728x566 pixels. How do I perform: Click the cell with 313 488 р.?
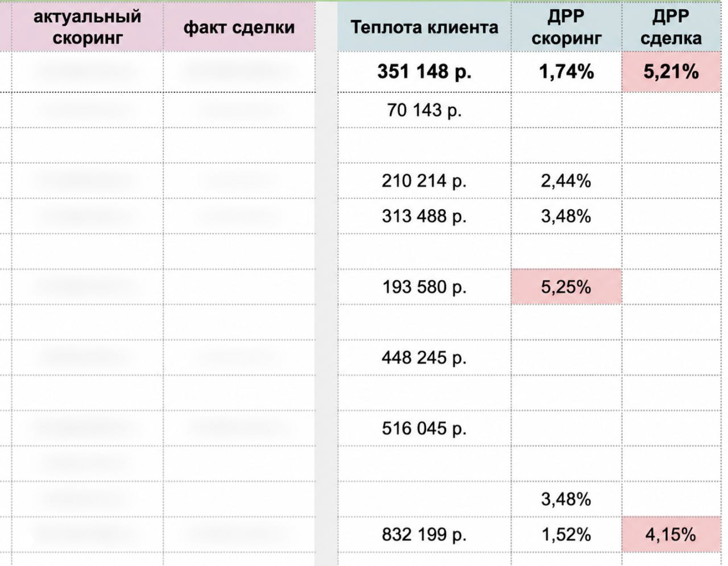[x=424, y=216]
